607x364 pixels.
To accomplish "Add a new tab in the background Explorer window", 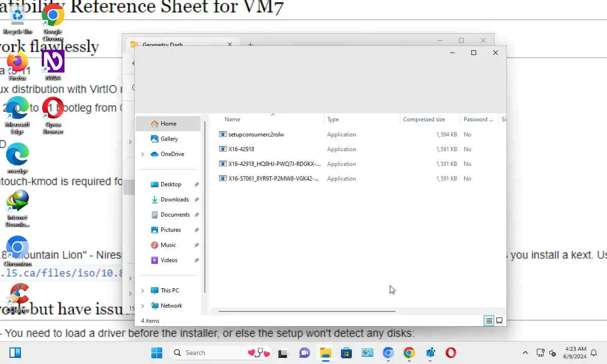I will 250,44.
